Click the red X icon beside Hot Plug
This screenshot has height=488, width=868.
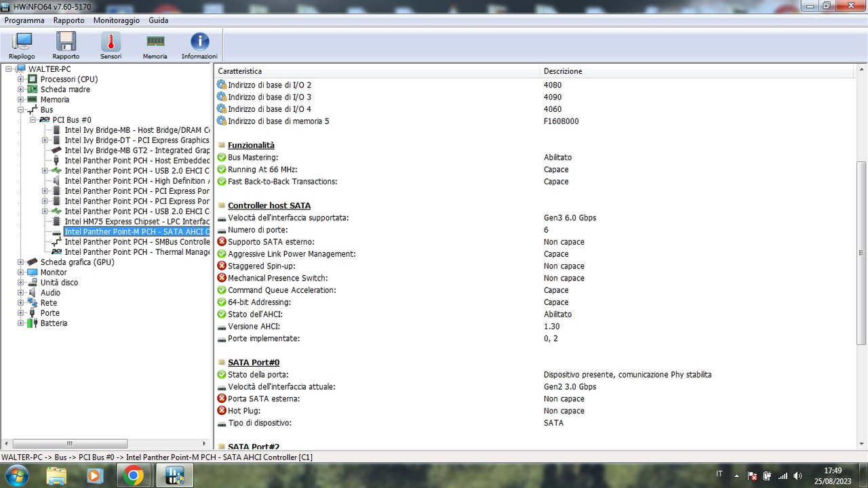[x=221, y=411]
